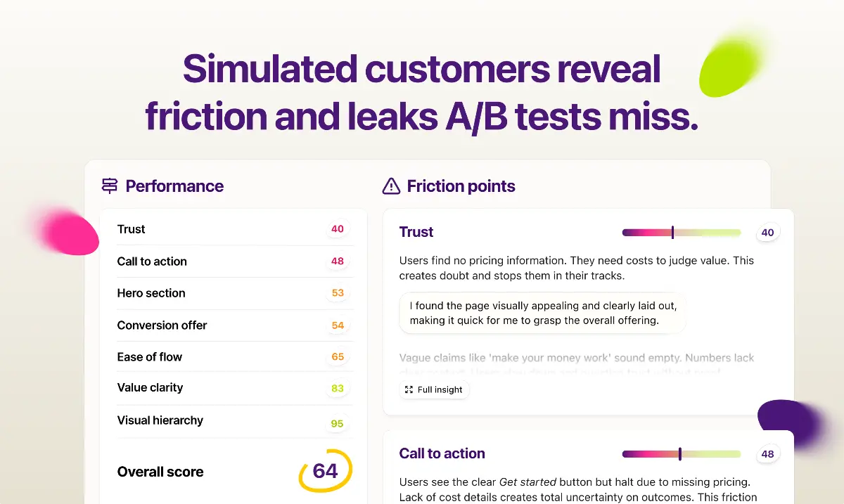This screenshot has height=504, width=844.
Task: Click the Call to action score slider
Action: (681, 454)
